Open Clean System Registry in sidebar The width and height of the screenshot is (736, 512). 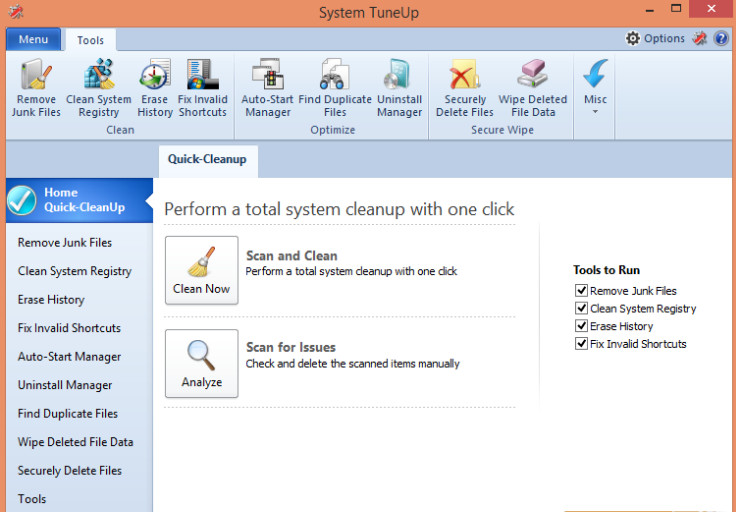point(75,271)
